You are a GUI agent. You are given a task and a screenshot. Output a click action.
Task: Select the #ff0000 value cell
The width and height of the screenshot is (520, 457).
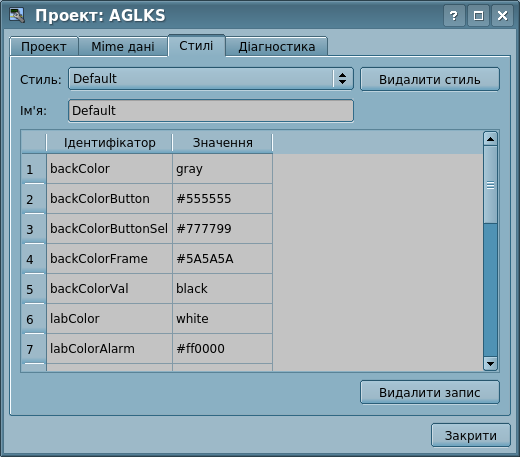coord(222,349)
